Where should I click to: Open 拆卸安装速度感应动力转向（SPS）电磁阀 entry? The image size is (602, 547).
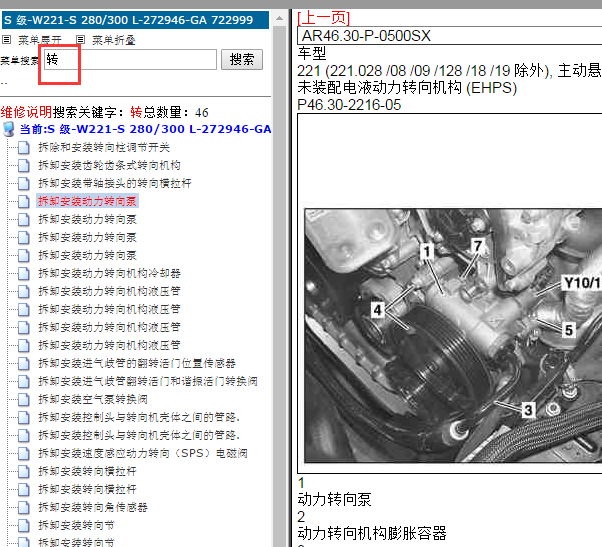click(143, 453)
